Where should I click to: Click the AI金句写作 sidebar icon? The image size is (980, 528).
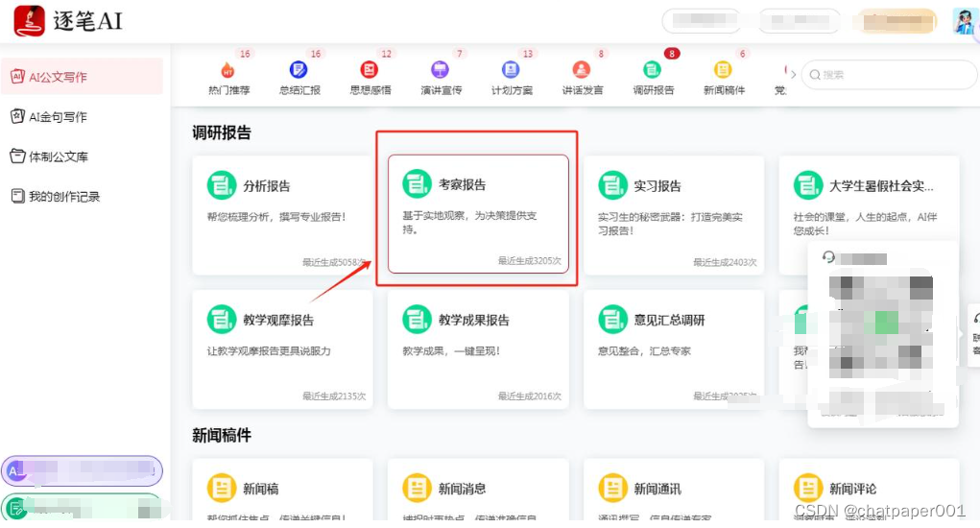pyautogui.click(x=18, y=116)
